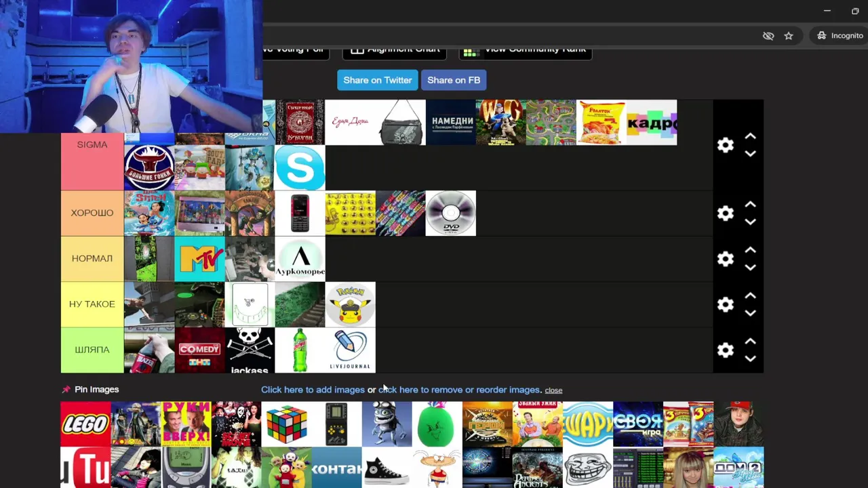The width and height of the screenshot is (868, 488).
Task: Move НОРМАЛ row down with arrow
Action: pyautogui.click(x=750, y=268)
